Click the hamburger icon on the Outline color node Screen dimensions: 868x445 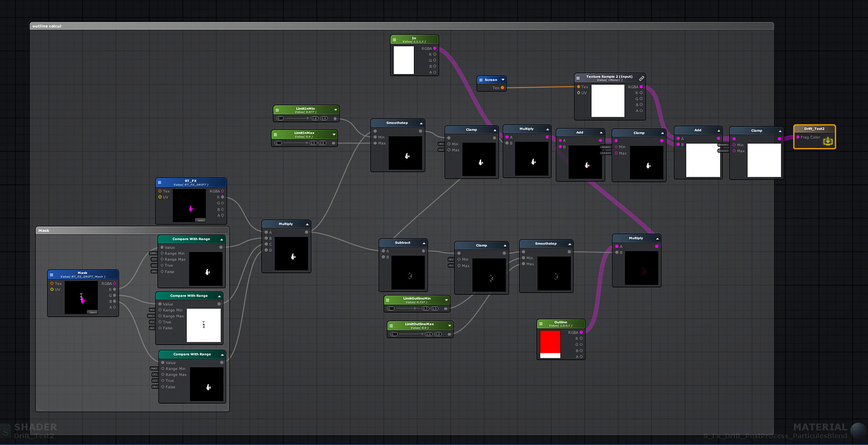click(x=541, y=324)
